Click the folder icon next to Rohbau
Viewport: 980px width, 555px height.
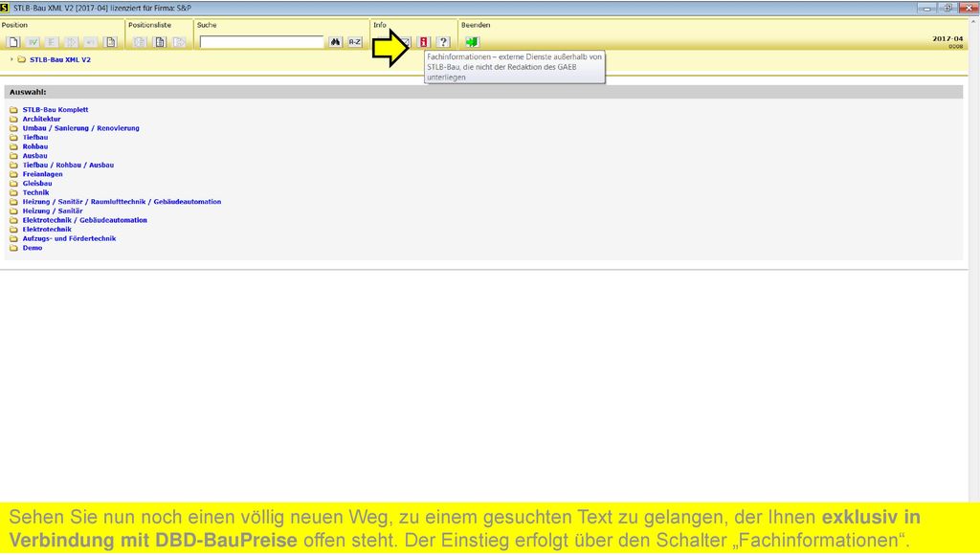coord(13,146)
